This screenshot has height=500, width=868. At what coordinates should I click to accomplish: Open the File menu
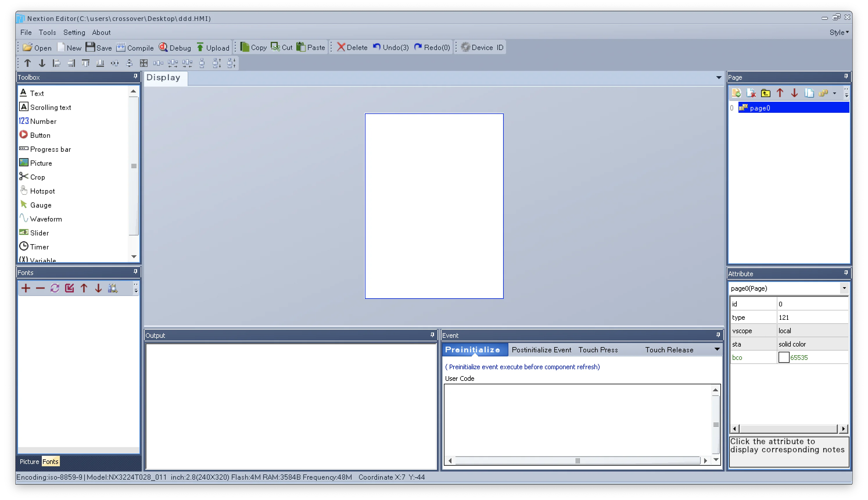(26, 32)
